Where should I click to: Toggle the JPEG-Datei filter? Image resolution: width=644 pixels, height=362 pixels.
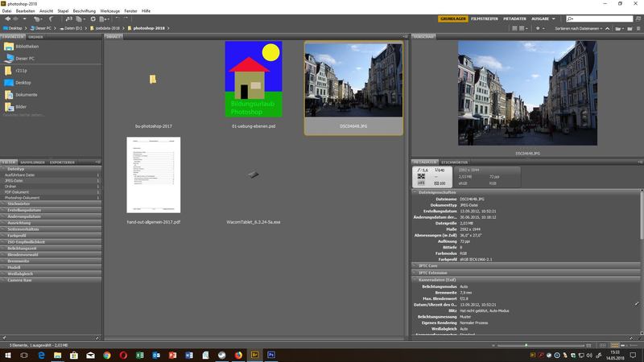click(14, 180)
